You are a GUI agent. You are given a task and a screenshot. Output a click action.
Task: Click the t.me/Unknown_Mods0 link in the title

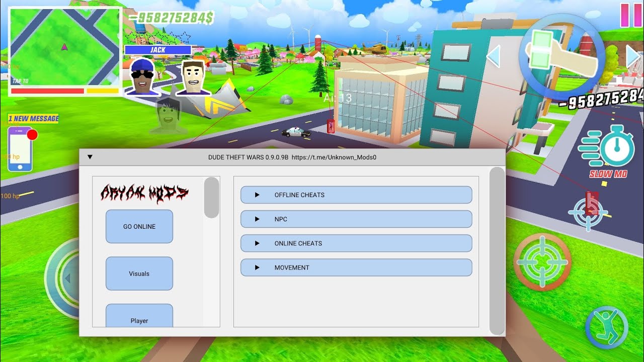tap(334, 157)
